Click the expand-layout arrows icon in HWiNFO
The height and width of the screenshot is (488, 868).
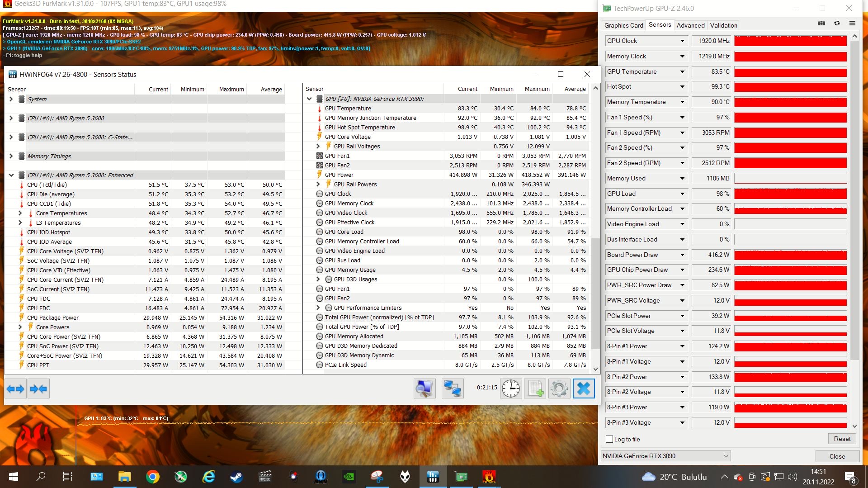(15, 389)
